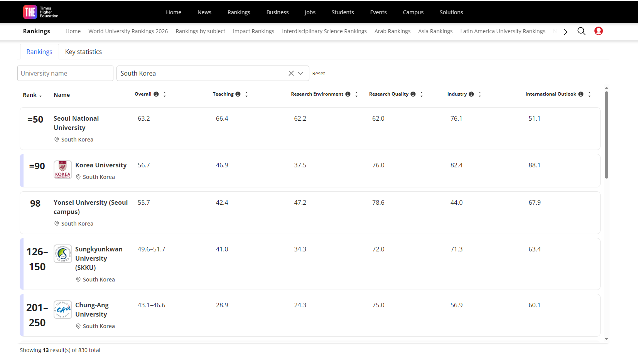Sort table by Overall score arrows
This screenshot has width=638, height=364.
click(165, 94)
